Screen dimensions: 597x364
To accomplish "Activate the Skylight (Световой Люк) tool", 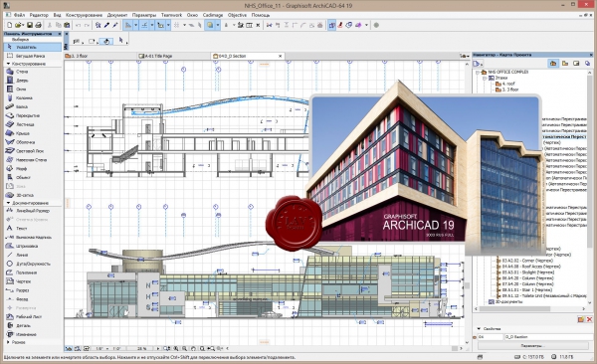I will tap(32, 151).
